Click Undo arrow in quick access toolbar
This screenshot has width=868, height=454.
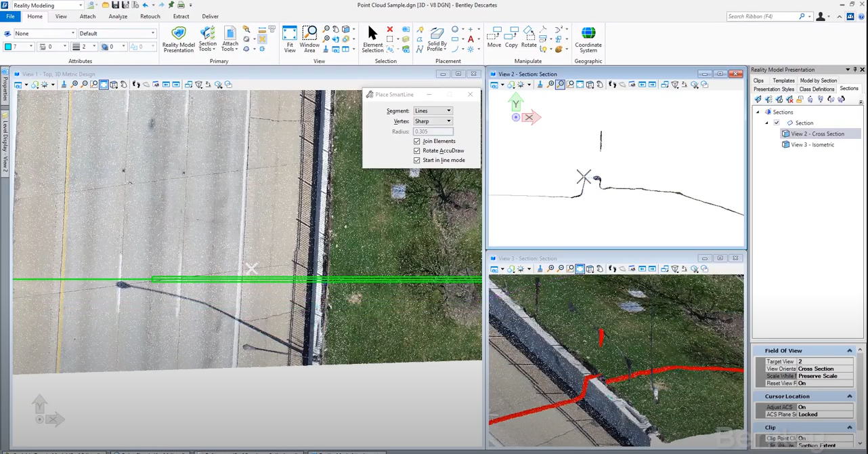pyautogui.click(x=146, y=5)
